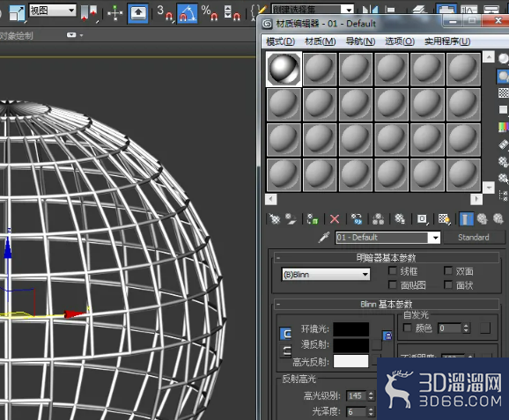Click Put Material to Scene icon

pos(291,219)
